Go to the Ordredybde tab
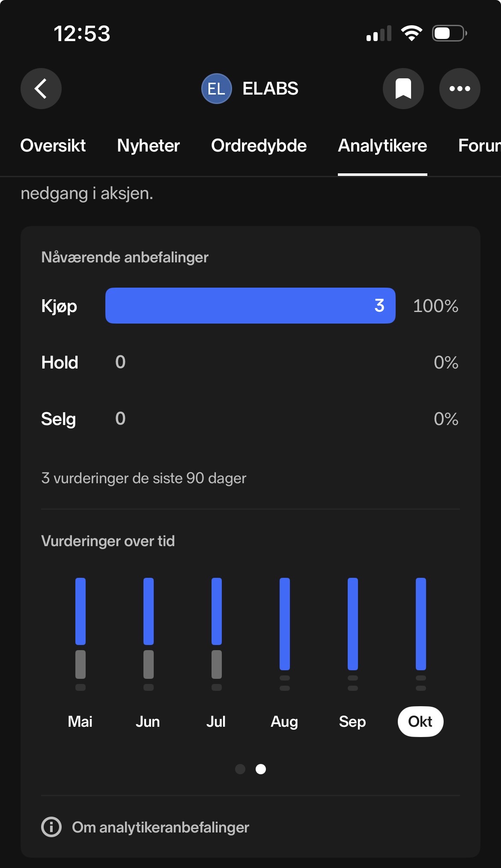The width and height of the screenshot is (501, 868). point(259,146)
